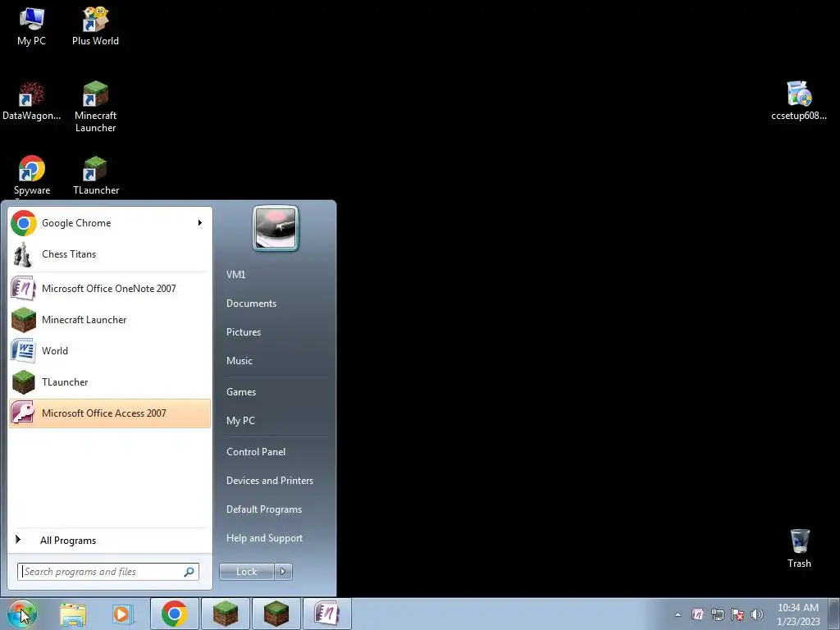Click Show desktop strip at taskbar end
This screenshot has width=840, height=630.
[834, 614]
